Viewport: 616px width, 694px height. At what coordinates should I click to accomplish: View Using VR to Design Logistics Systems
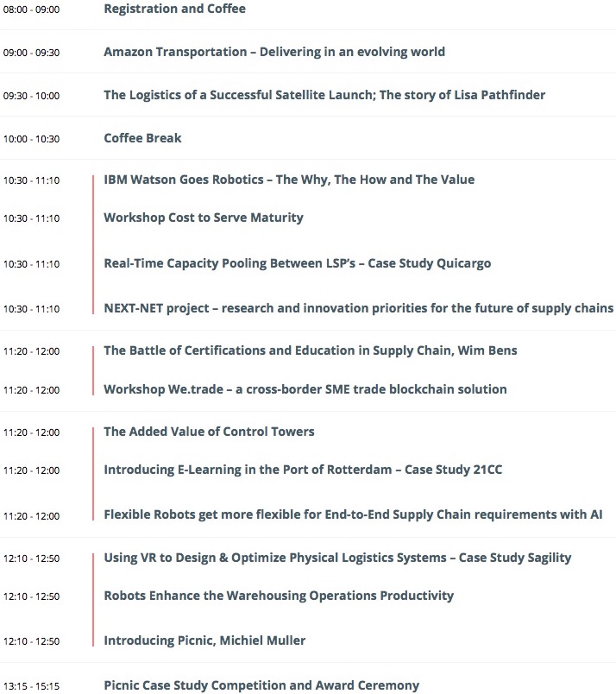(x=337, y=558)
